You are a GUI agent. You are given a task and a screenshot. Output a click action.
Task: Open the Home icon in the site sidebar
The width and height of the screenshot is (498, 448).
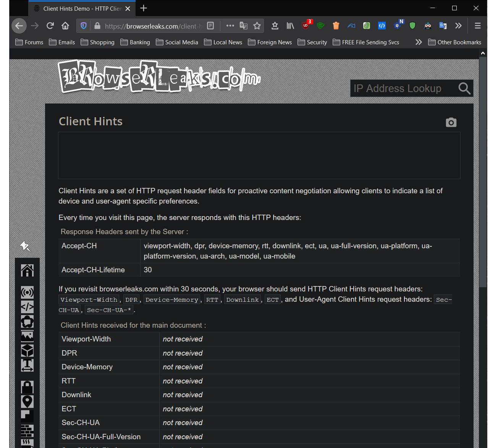[x=27, y=270]
